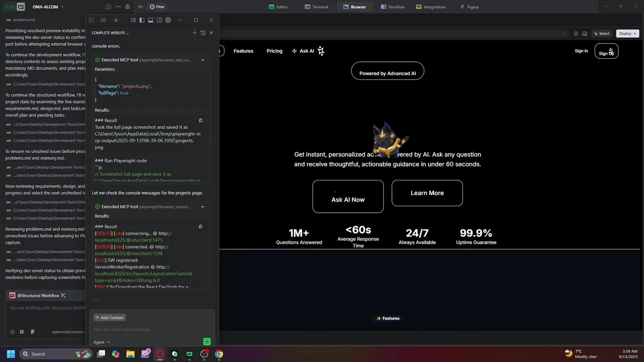The width and height of the screenshot is (644, 362).
Task: Click the Add Context button
Action: [x=109, y=318]
